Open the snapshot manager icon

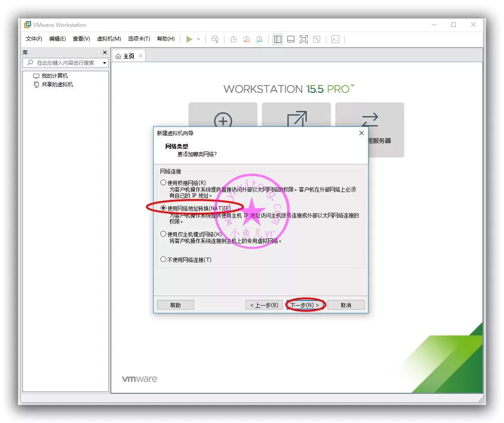[259, 39]
